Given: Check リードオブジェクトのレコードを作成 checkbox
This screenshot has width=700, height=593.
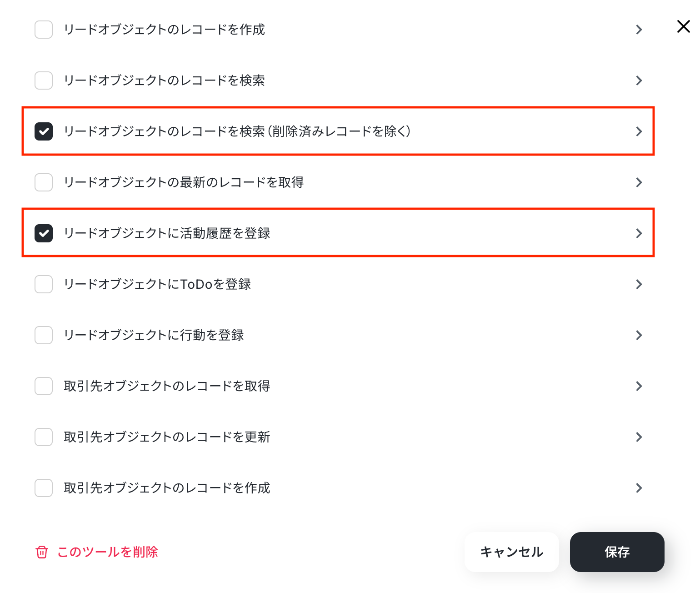Looking at the screenshot, I should 44,30.
